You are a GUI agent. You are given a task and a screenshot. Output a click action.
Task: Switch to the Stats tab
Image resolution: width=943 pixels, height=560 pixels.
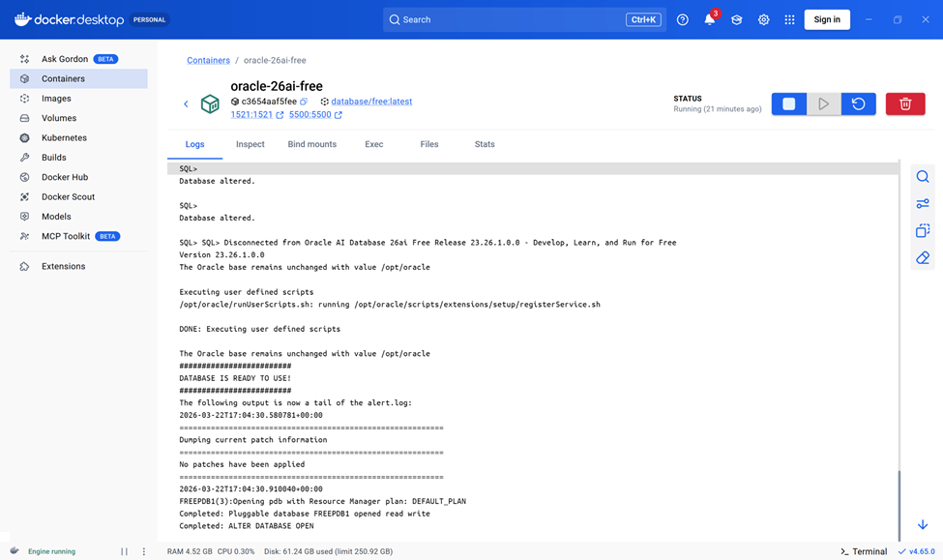click(x=484, y=143)
